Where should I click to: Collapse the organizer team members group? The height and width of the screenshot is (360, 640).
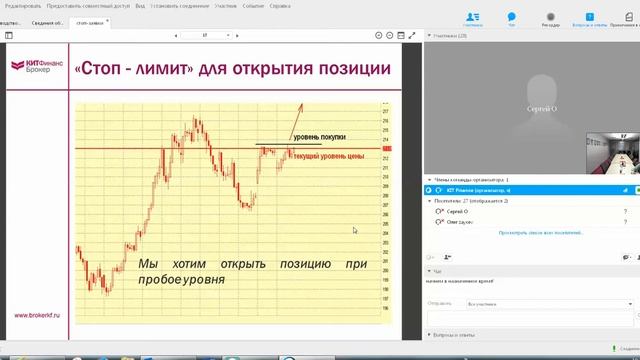coord(429,180)
